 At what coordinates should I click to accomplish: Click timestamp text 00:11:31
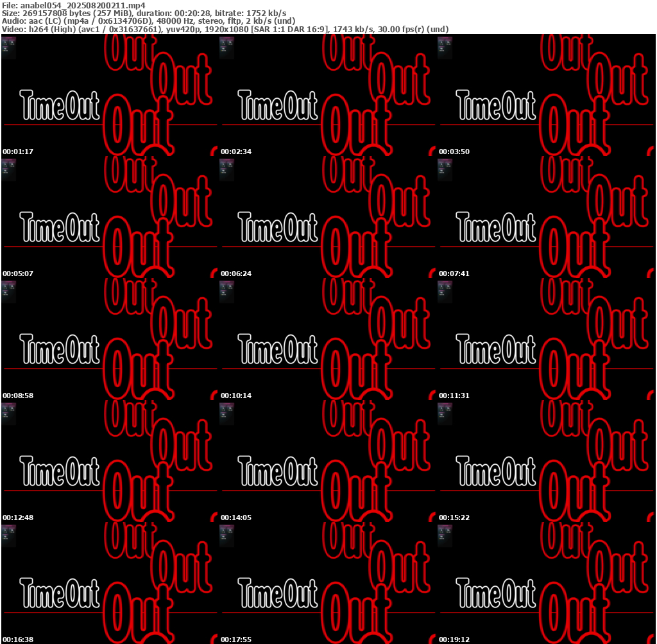(454, 396)
